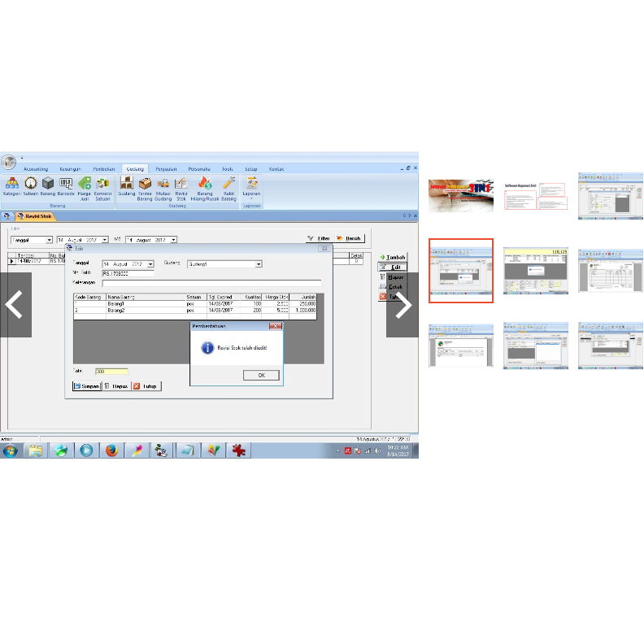
Task: Go to next gallery image arrow
Action: [x=402, y=305]
